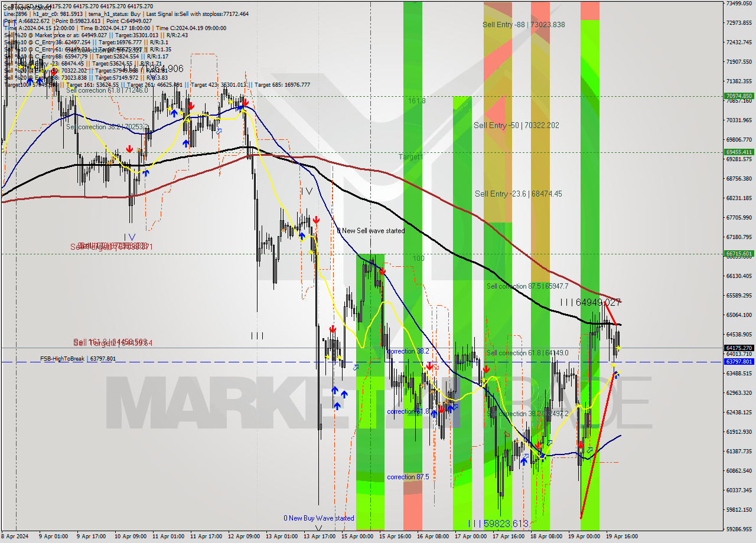Click the '0 New Sell wave started' label
This screenshot has height=543, width=756.
[371, 231]
